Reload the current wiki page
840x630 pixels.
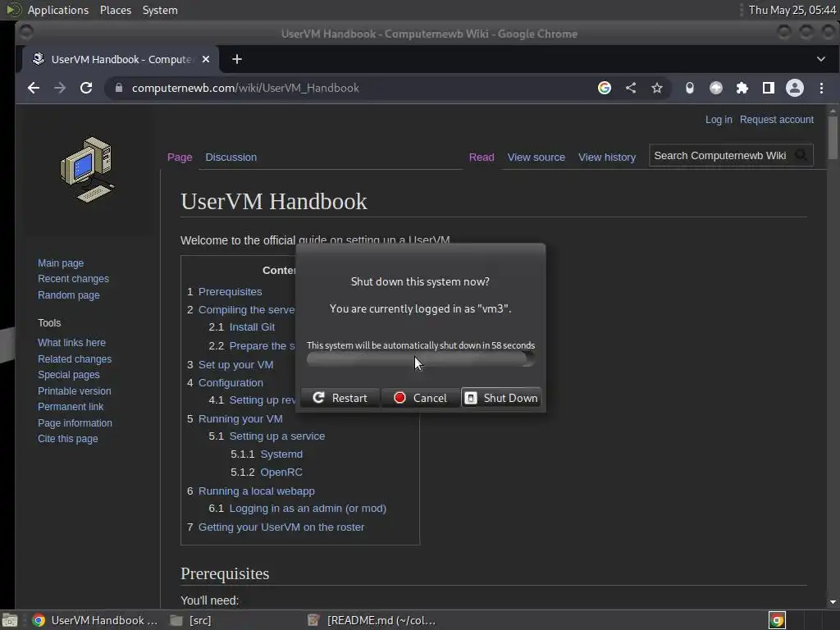[85, 88]
